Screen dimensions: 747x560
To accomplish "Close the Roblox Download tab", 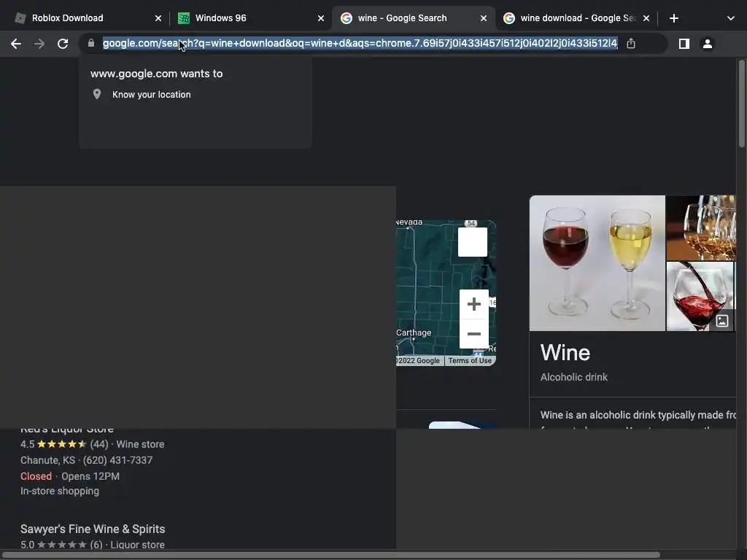I will pyautogui.click(x=158, y=18).
